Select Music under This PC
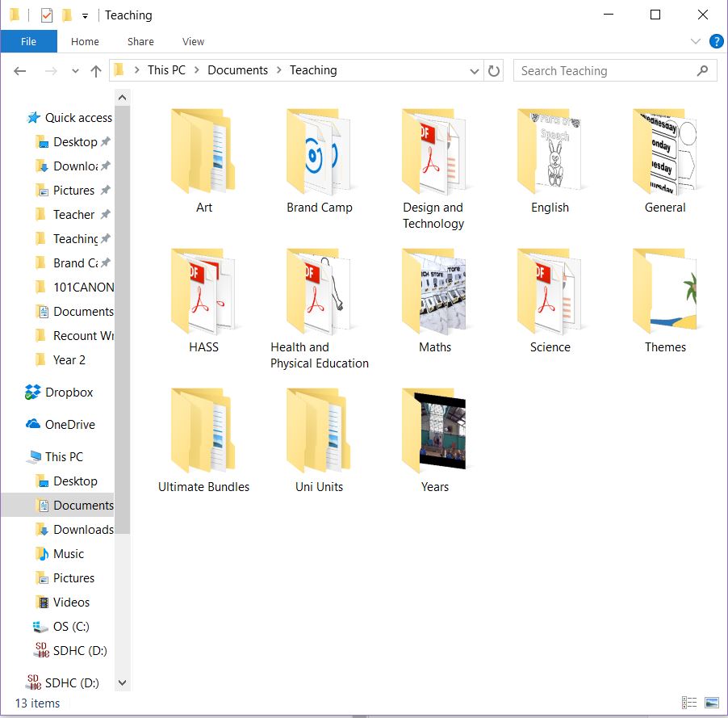Image resolution: width=728 pixels, height=718 pixels. coord(69,553)
